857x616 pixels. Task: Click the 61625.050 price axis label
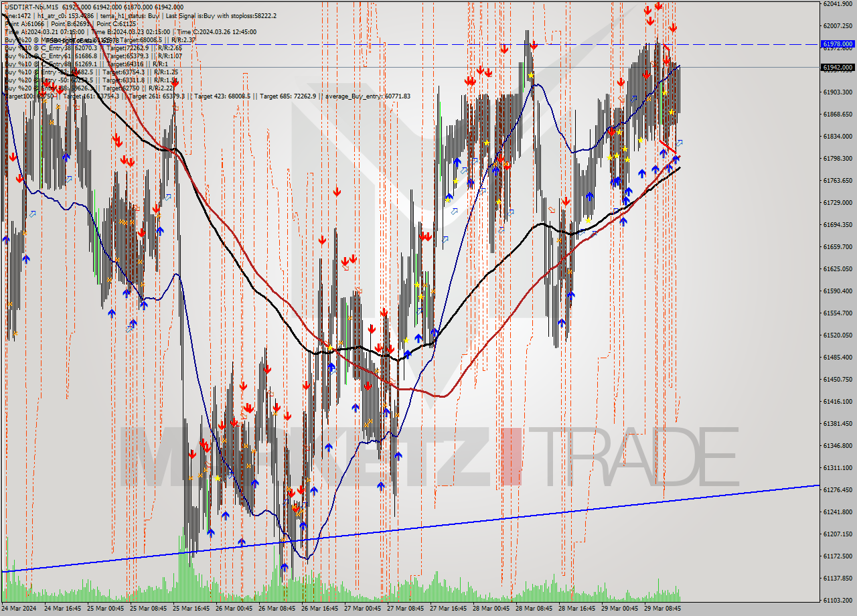(x=838, y=268)
